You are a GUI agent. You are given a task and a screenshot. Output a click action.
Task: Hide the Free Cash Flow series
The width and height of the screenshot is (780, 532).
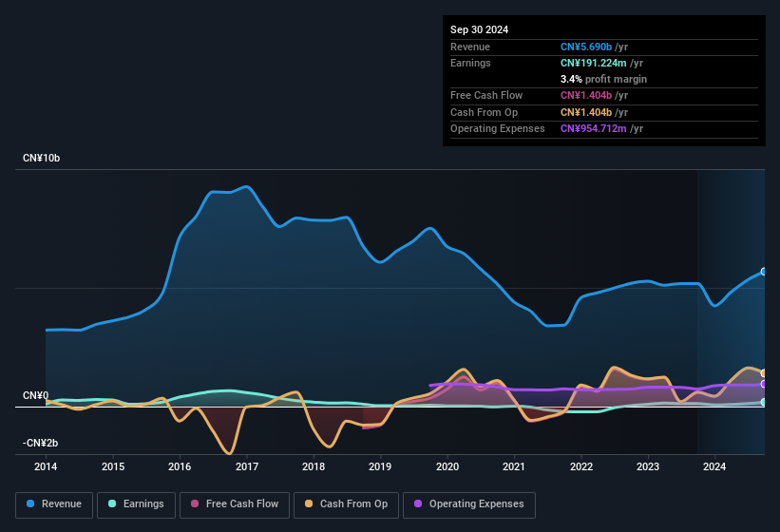(x=235, y=504)
